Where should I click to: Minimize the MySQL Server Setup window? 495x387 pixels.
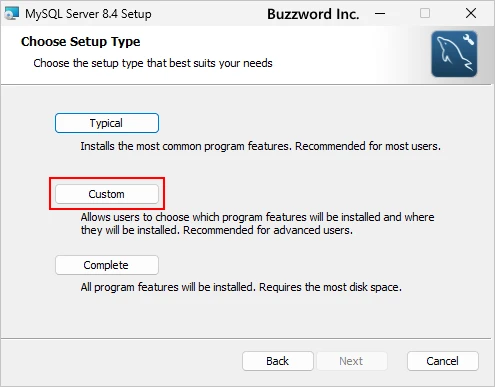[x=380, y=14]
